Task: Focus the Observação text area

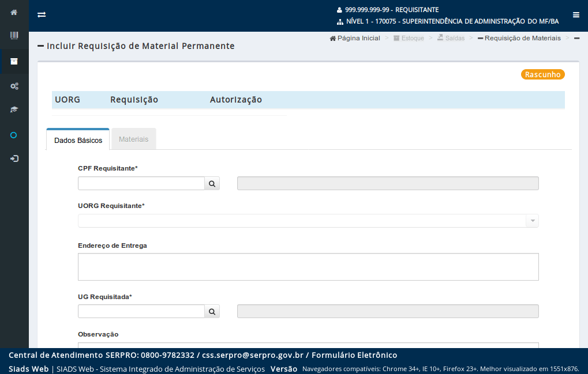Action: (x=308, y=345)
